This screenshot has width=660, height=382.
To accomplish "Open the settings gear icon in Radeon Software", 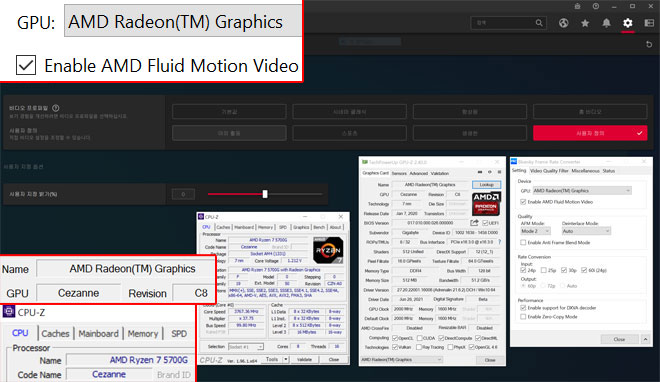I will click(628, 23).
